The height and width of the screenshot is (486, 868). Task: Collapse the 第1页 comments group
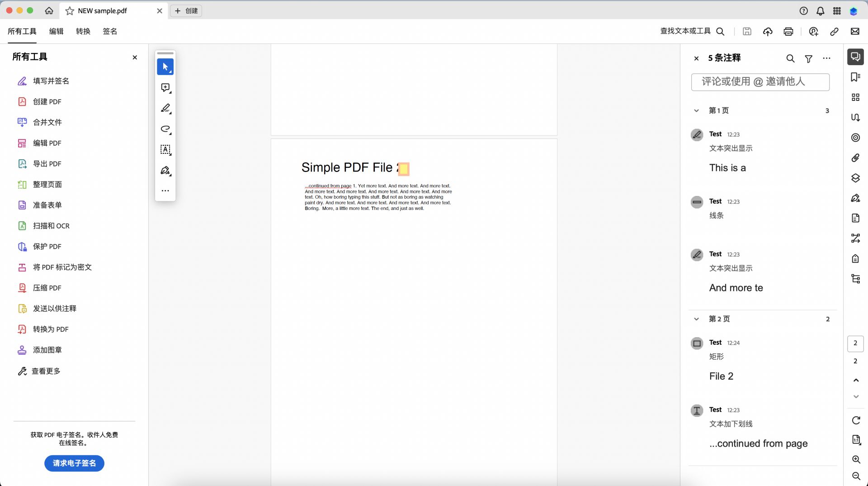pos(696,110)
